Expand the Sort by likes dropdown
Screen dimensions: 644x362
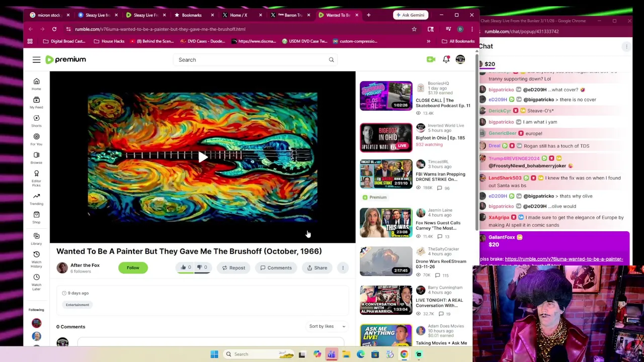click(327, 326)
